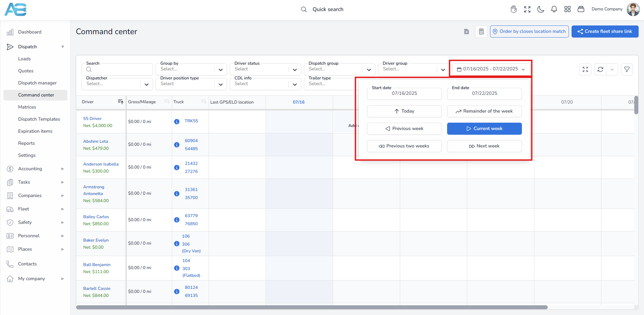Click the vertical scrollbar thumb
644x315 pixels.
coord(636,105)
